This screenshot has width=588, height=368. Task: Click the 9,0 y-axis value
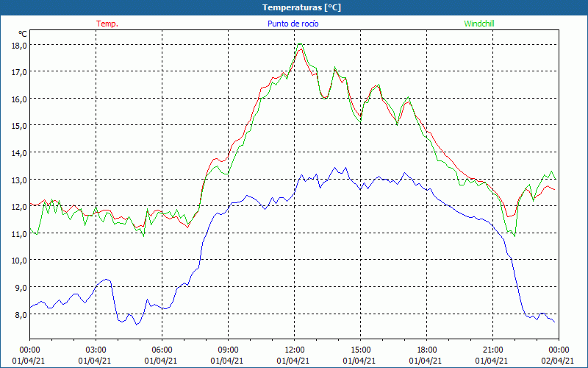click(x=21, y=287)
